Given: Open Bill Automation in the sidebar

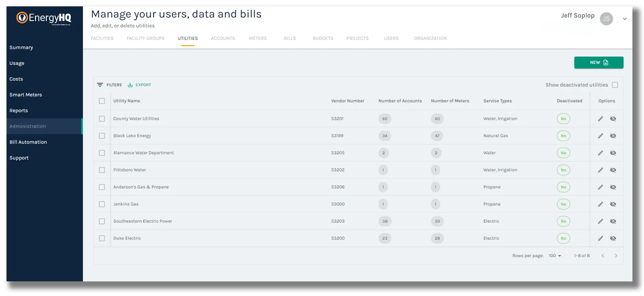Looking at the screenshot, I should point(28,142).
